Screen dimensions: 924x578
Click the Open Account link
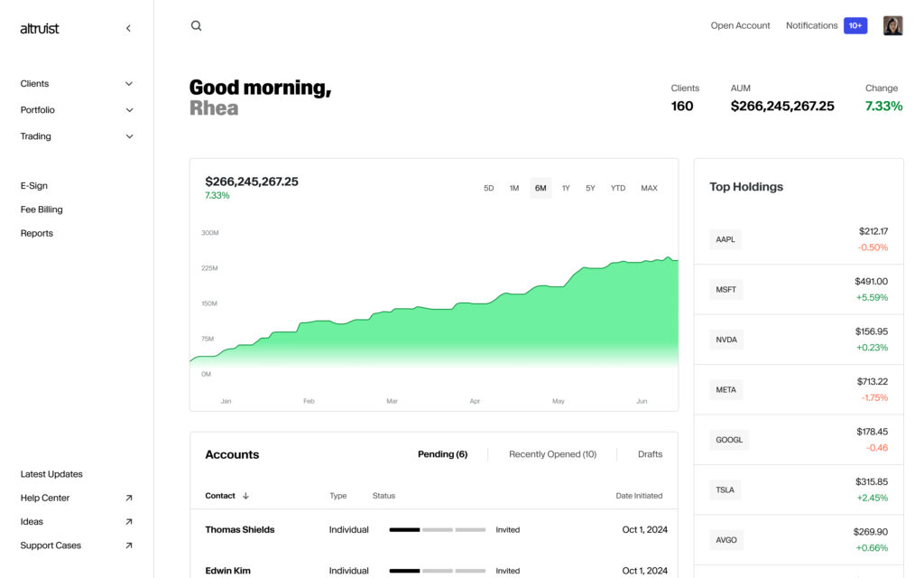(740, 25)
